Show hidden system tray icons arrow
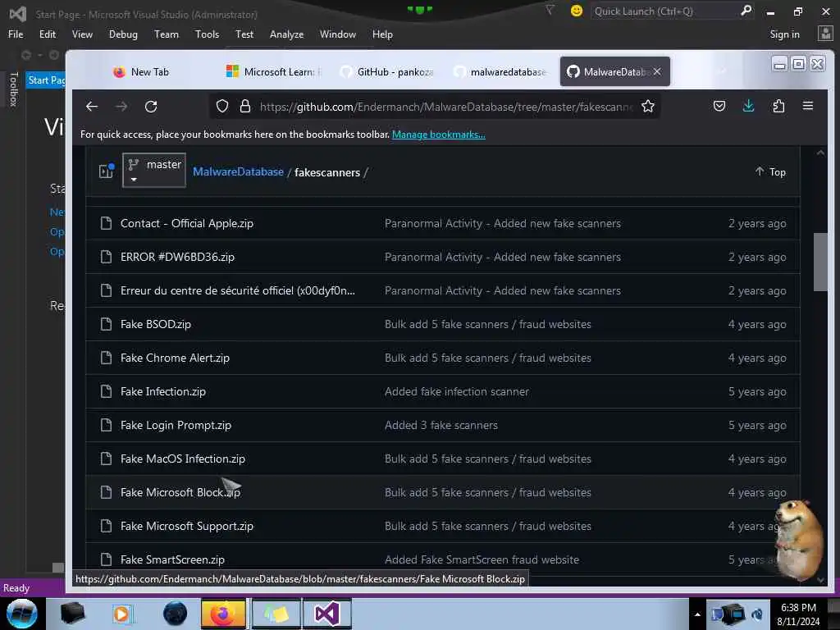The width and height of the screenshot is (840, 630). pos(697,614)
